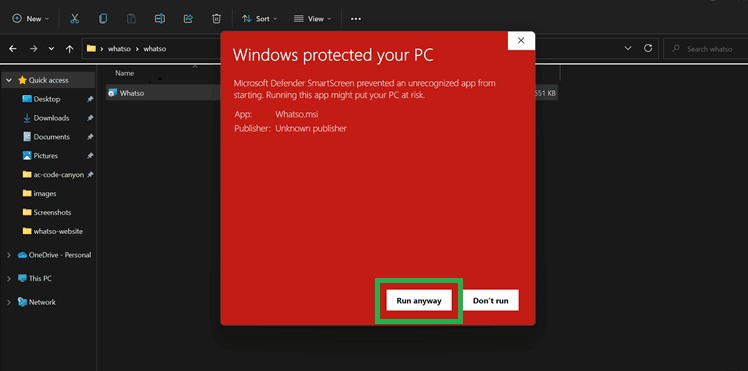Click the Name column header

coord(125,73)
